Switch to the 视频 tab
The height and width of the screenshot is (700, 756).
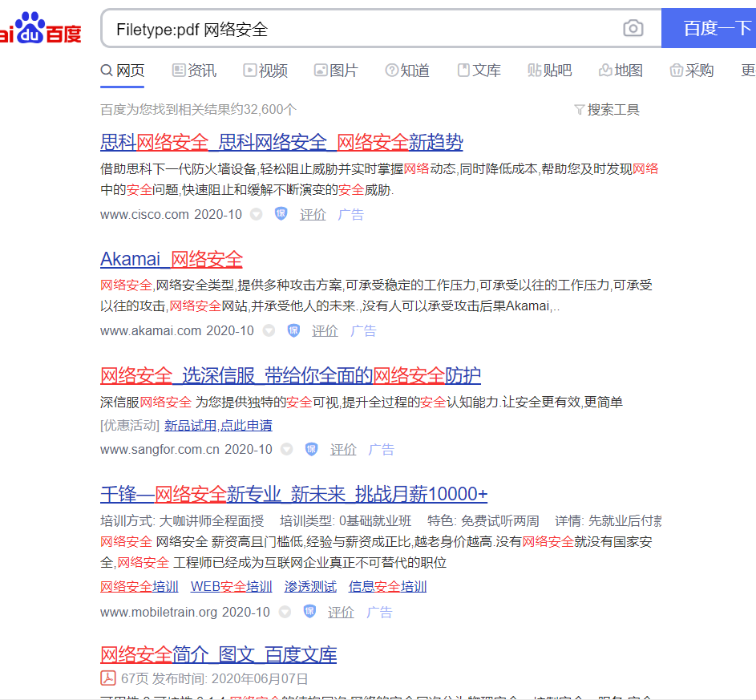tap(265, 71)
